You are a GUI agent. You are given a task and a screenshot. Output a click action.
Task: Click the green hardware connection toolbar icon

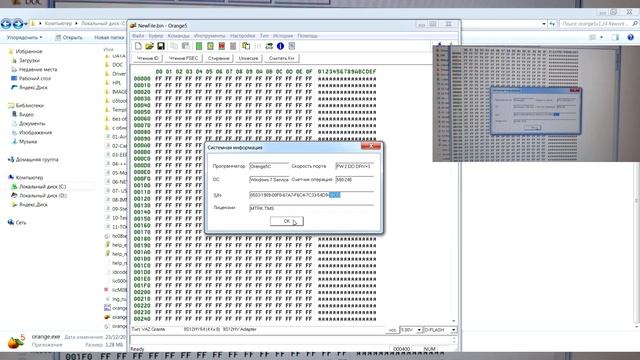[269, 46]
